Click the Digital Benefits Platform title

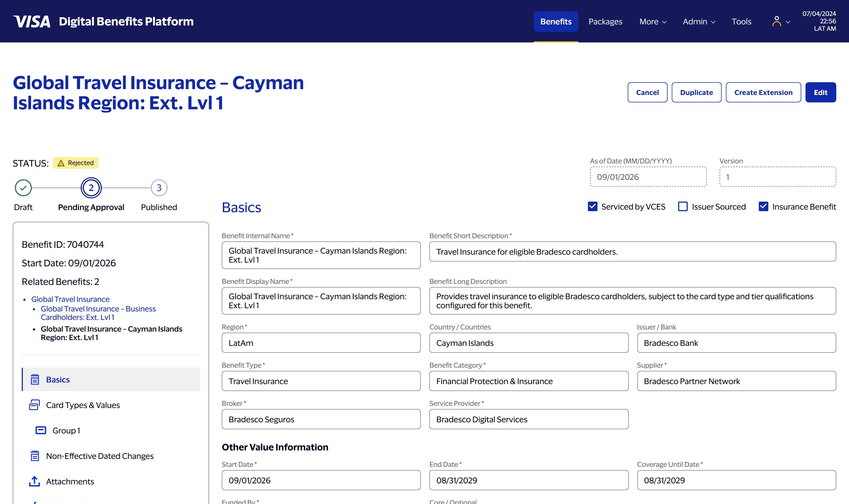coord(126,21)
